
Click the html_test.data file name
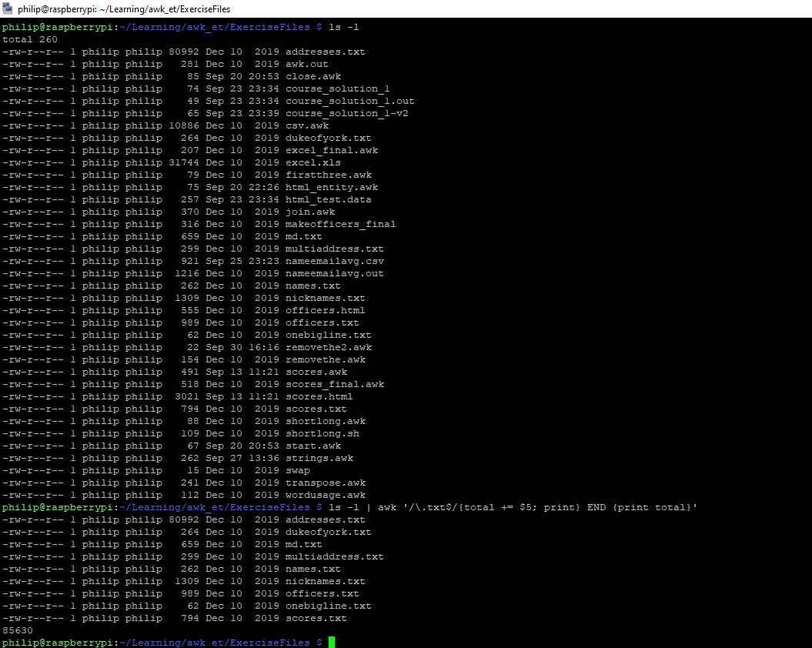(329, 199)
